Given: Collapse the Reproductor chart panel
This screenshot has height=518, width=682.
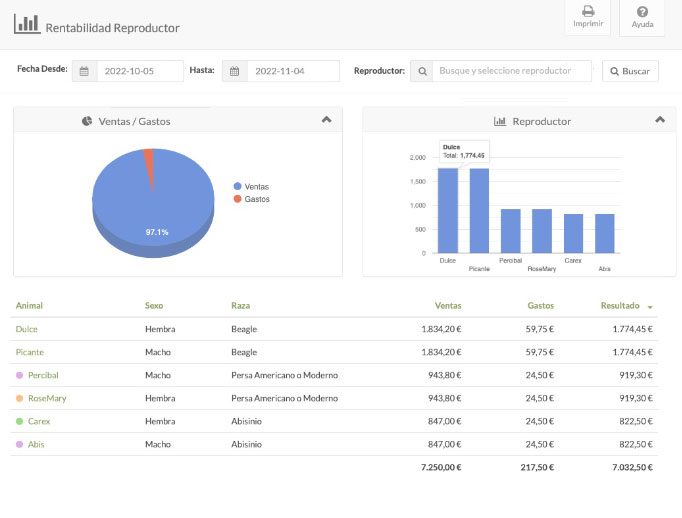Looking at the screenshot, I should tap(659, 120).
